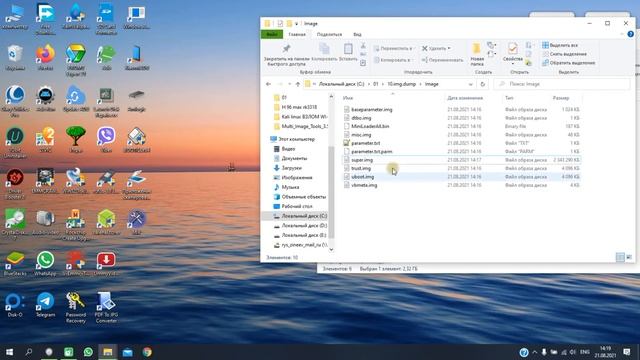This screenshot has height=360, width=640.
Task: Sort by the Name column header
Action: pos(348,98)
